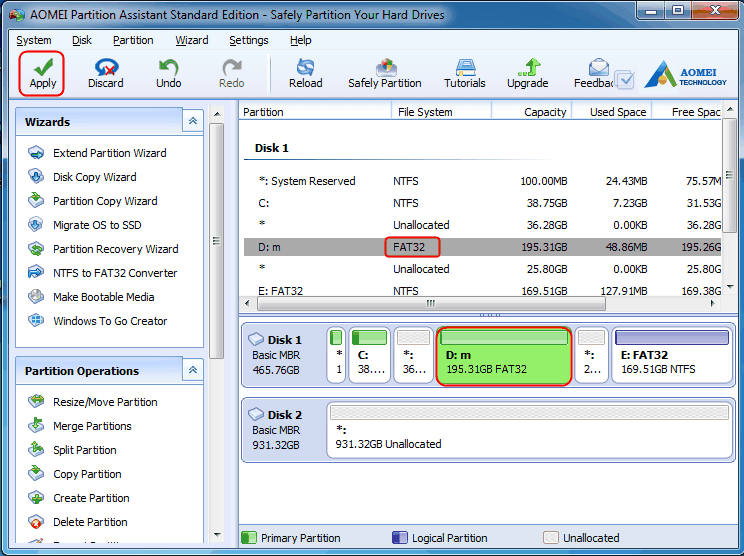Open the System menu

point(34,40)
